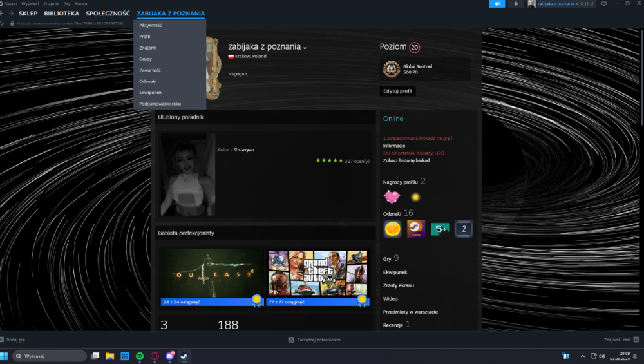Viewport: 644px width, 364px height.
Task: Go to SPOŁECZNOŚĆ tab
Action: [108, 14]
